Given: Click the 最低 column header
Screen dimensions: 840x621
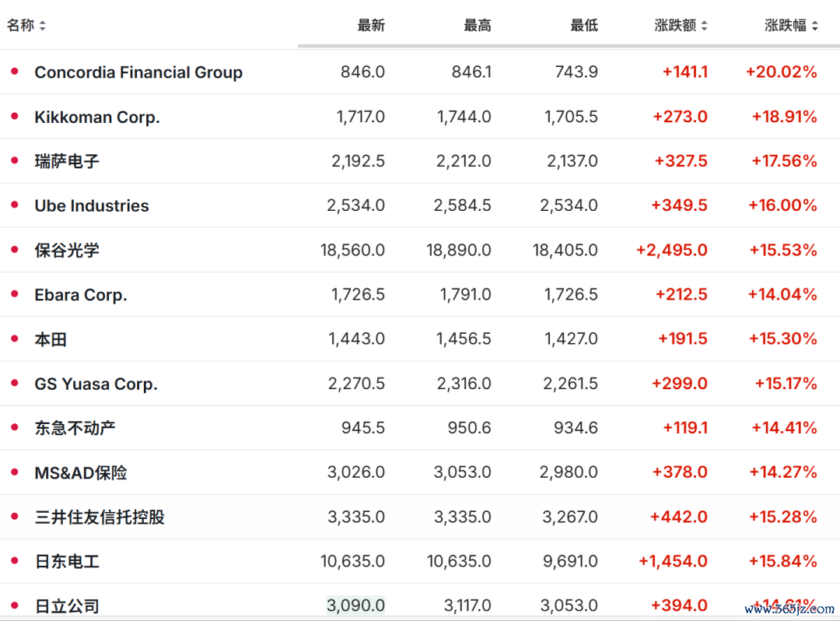Looking at the screenshot, I should coord(584,25).
